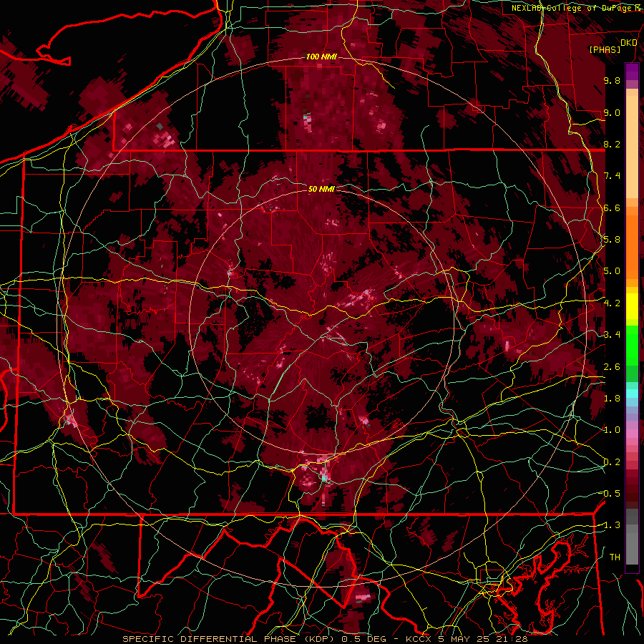Click the [PHAS] legend unit label
This screenshot has height=644, width=644.
click(x=605, y=49)
